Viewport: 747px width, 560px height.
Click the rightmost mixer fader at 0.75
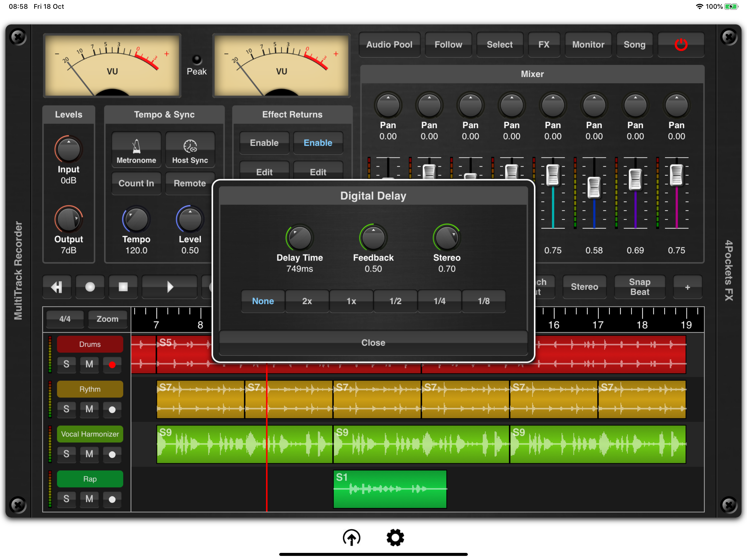click(x=676, y=175)
